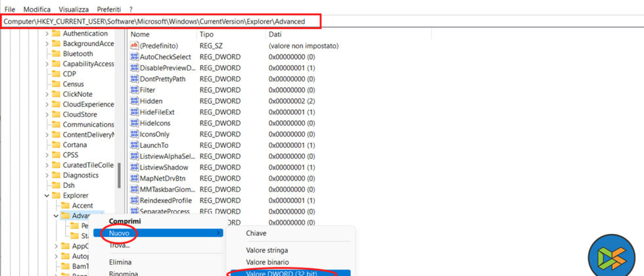This screenshot has height=276, width=644.
Task: Click the Accent folder icon
Action: 65,205
